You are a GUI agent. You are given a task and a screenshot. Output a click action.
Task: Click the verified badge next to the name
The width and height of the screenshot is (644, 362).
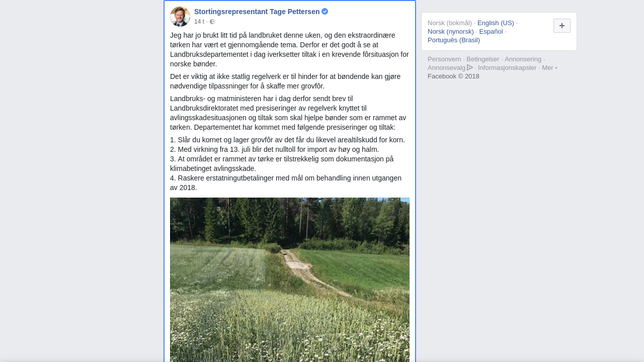[325, 12]
